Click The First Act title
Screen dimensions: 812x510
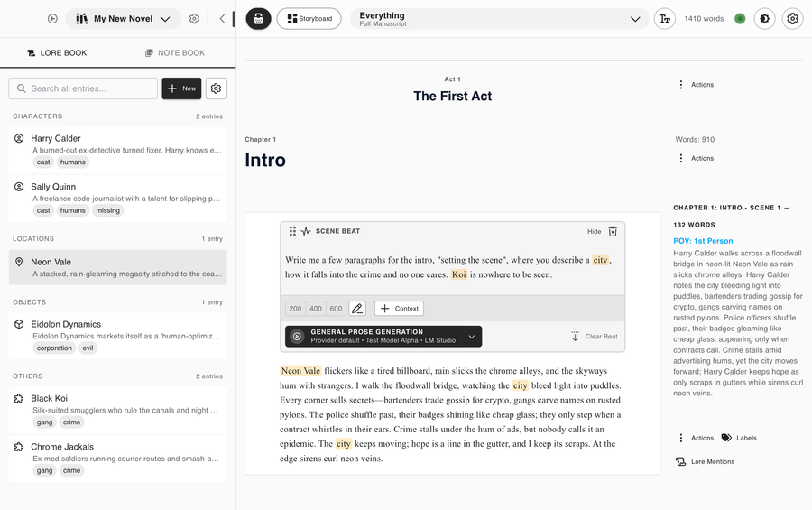click(453, 97)
